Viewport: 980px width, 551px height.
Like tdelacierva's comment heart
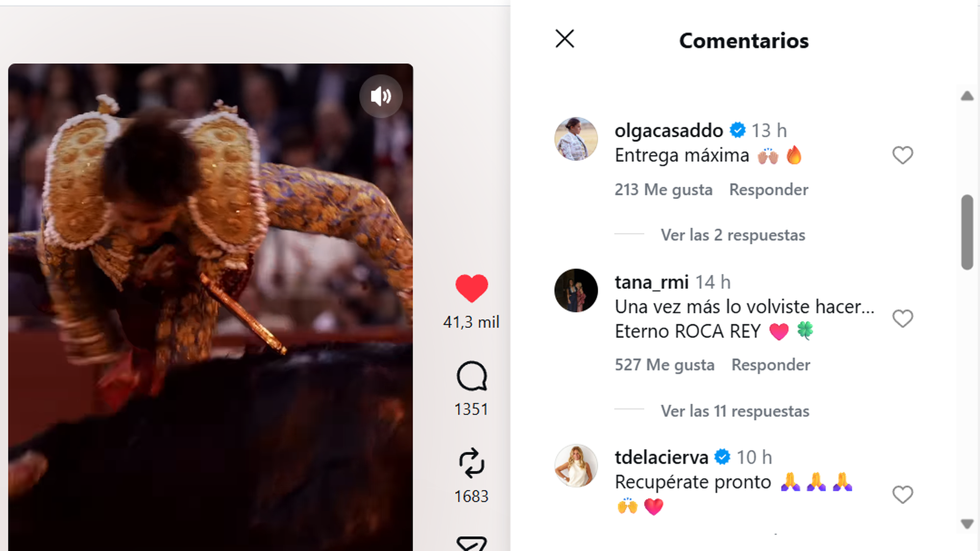[902, 494]
